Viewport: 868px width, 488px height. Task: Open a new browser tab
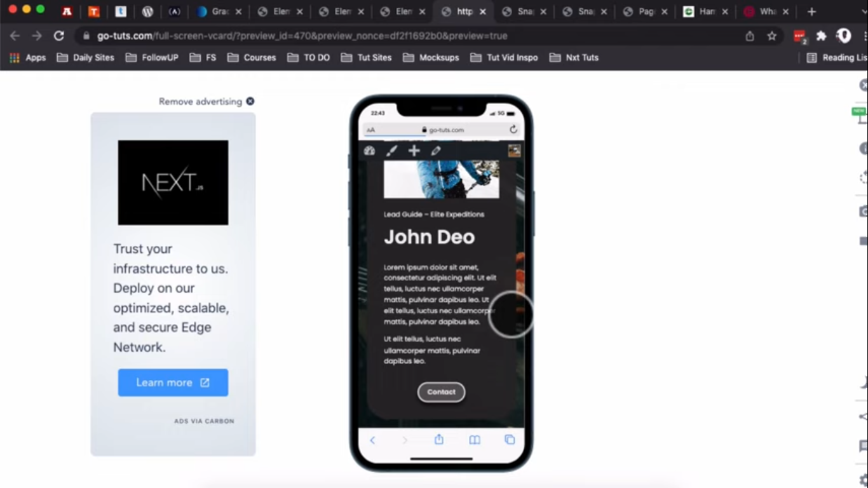click(811, 11)
